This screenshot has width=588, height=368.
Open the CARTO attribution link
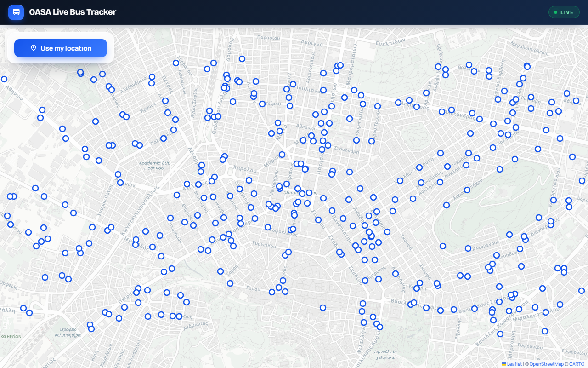(577, 364)
